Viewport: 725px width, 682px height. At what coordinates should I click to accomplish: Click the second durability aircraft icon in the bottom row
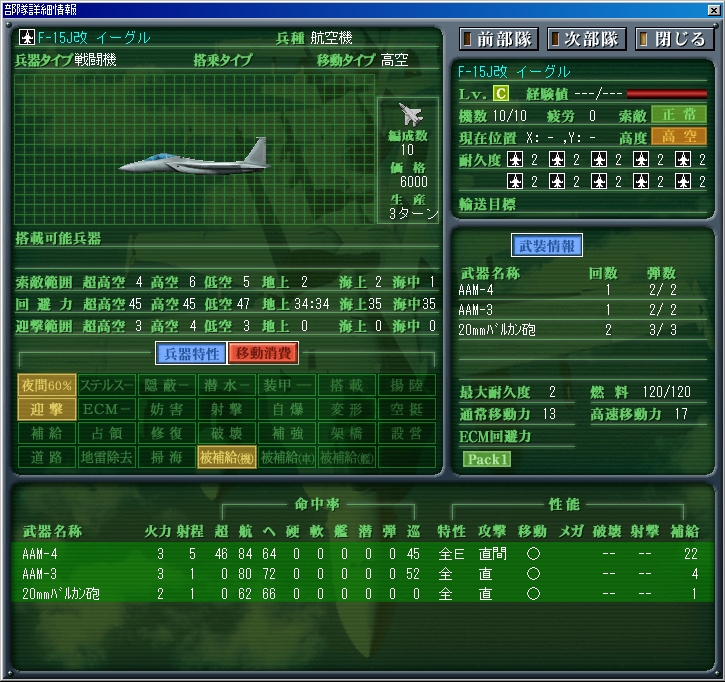coord(557,181)
